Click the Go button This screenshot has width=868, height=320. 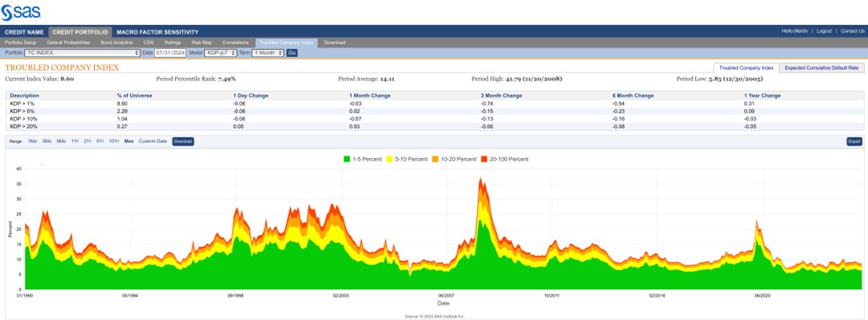[x=292, y=52]
